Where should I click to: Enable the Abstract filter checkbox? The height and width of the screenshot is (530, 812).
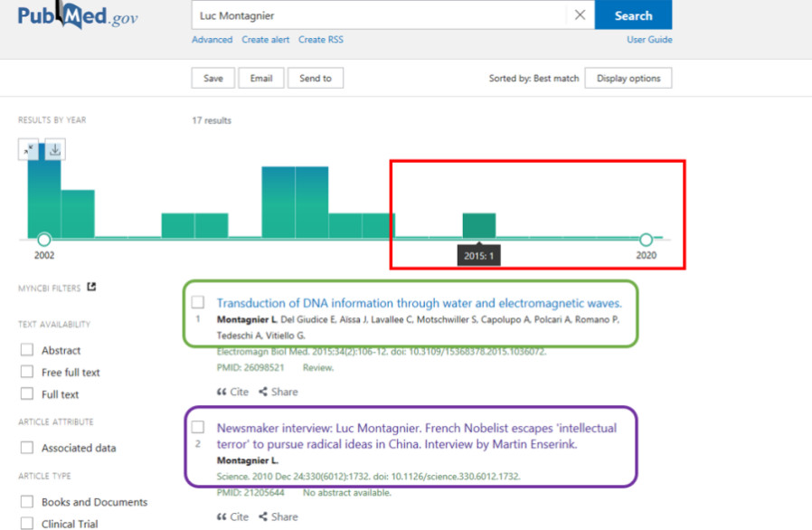[x=27, y=350]
